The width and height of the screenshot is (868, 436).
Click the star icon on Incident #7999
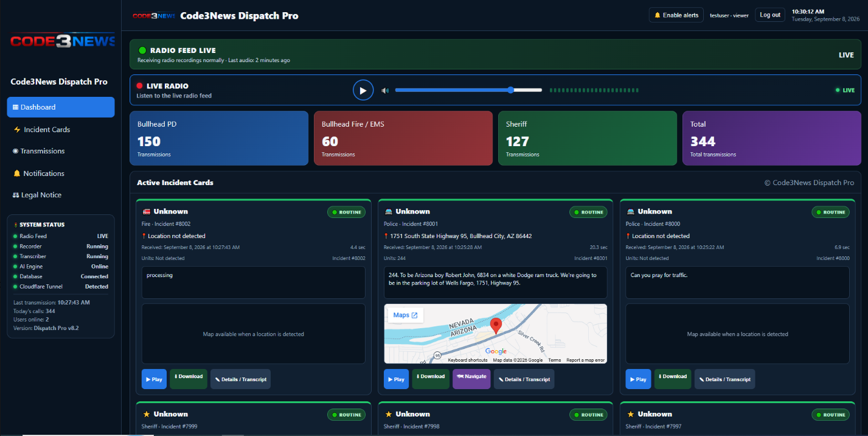coord(146,414)
